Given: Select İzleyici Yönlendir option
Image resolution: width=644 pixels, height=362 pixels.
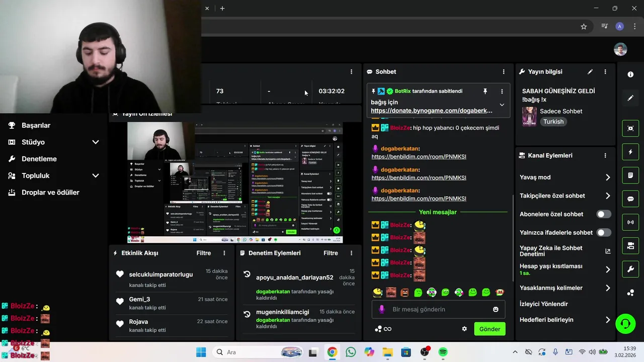Looking at the screenshot, I should click(544, 304).
